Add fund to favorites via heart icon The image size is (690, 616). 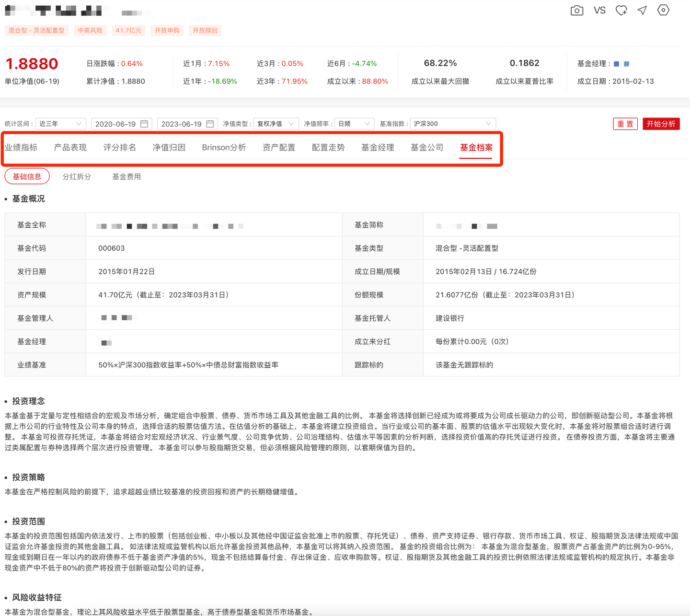pyautogui.click(x=621, y=10)
